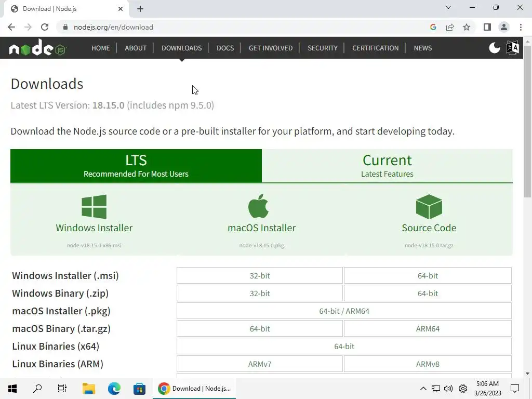Click the settings gear in tray
The image size is (532, 399).
pyautogui.click(x=463, y=389)
